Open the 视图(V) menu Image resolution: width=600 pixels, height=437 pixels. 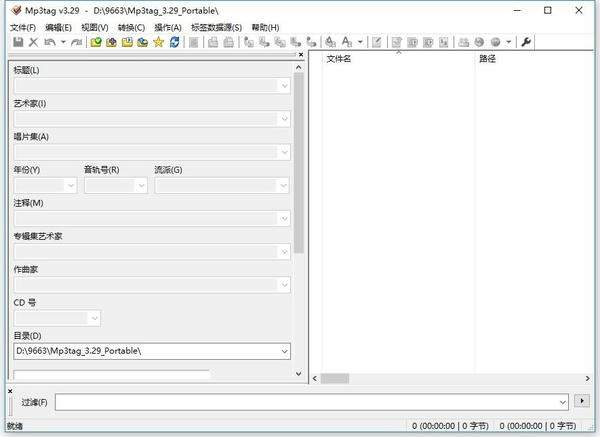[x=95, y=28]
